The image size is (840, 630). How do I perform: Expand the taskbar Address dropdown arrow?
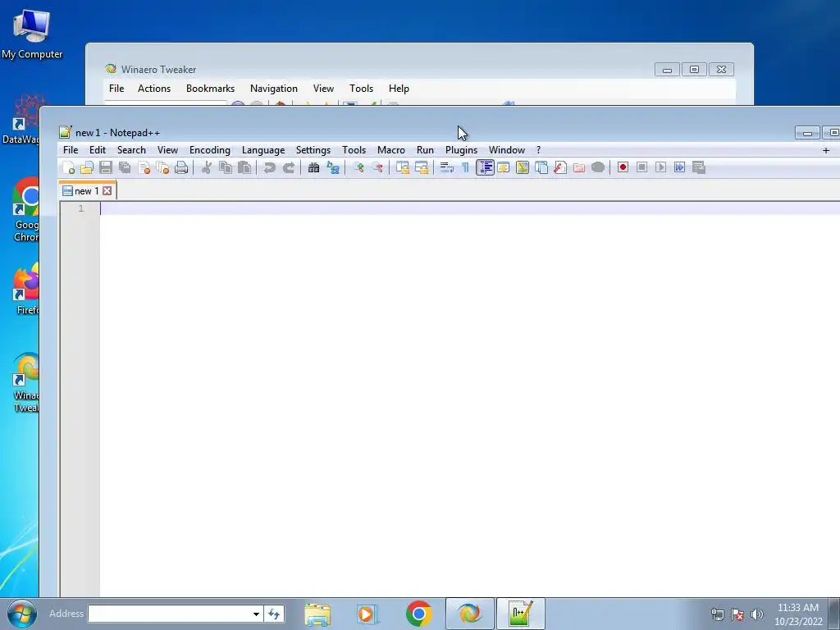point(256,614)
